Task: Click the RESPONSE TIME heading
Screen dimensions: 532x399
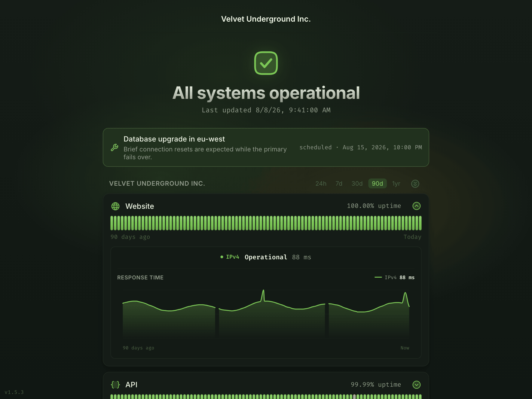Action: tap(140, 278)
